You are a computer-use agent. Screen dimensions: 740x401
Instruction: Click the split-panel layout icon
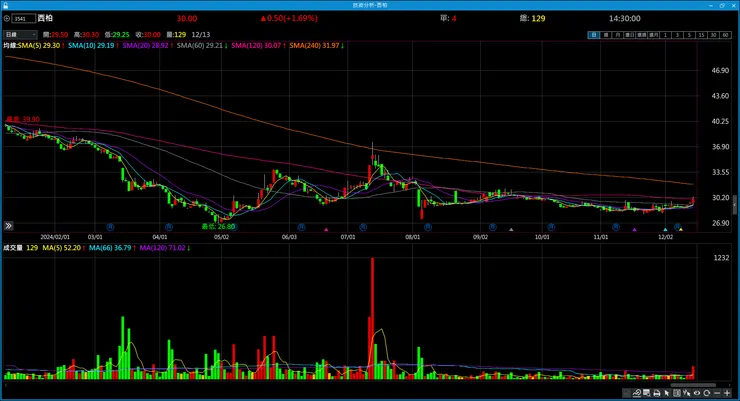click(x=677, y=393)
